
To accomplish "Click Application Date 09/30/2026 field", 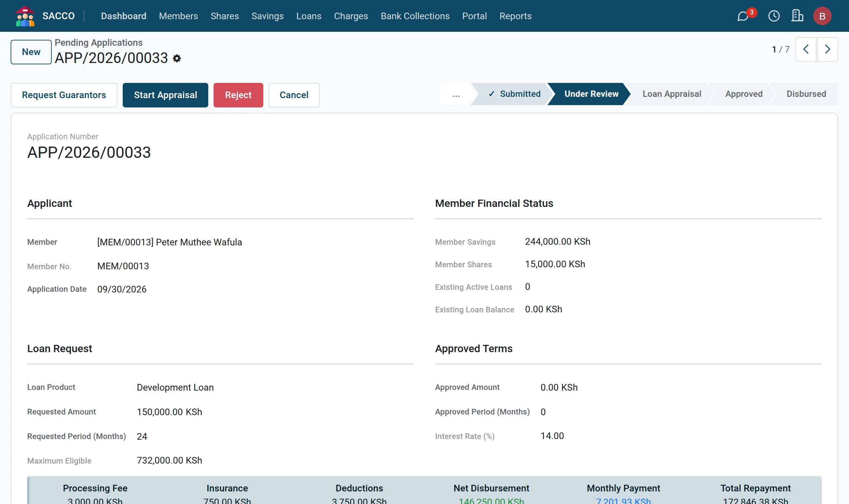I will coord(122,289).
